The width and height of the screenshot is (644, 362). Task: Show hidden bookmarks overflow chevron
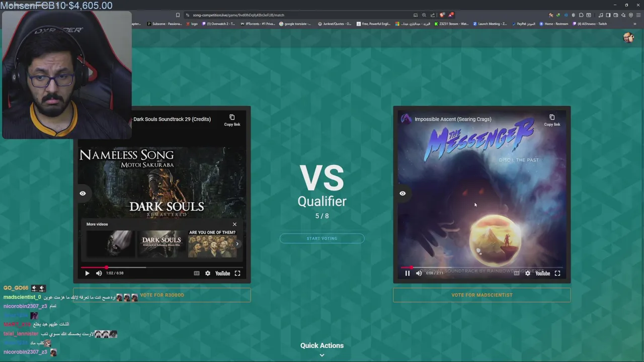click(634, 24)
